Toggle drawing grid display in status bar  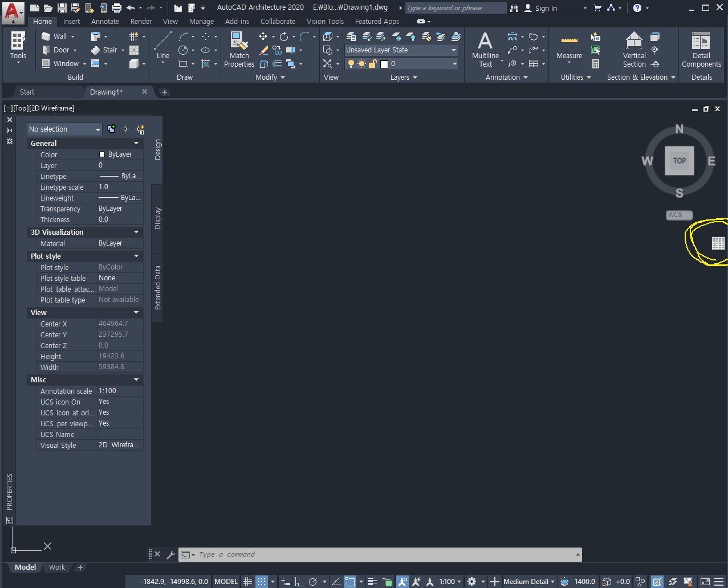[247, 582]
